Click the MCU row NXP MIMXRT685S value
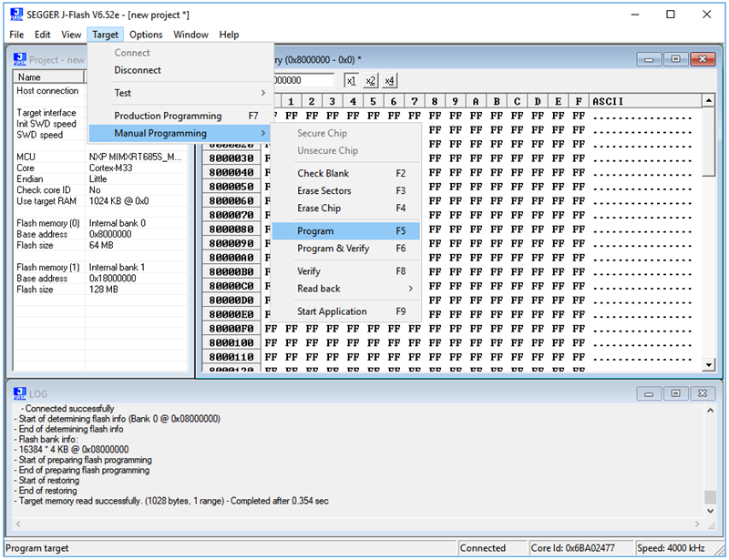 [x=135, y=157]
